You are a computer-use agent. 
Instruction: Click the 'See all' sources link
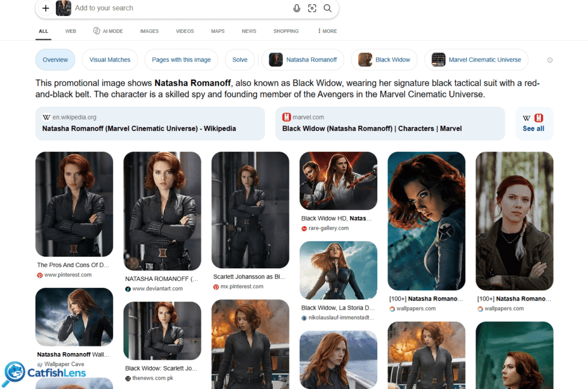point(533,129)
